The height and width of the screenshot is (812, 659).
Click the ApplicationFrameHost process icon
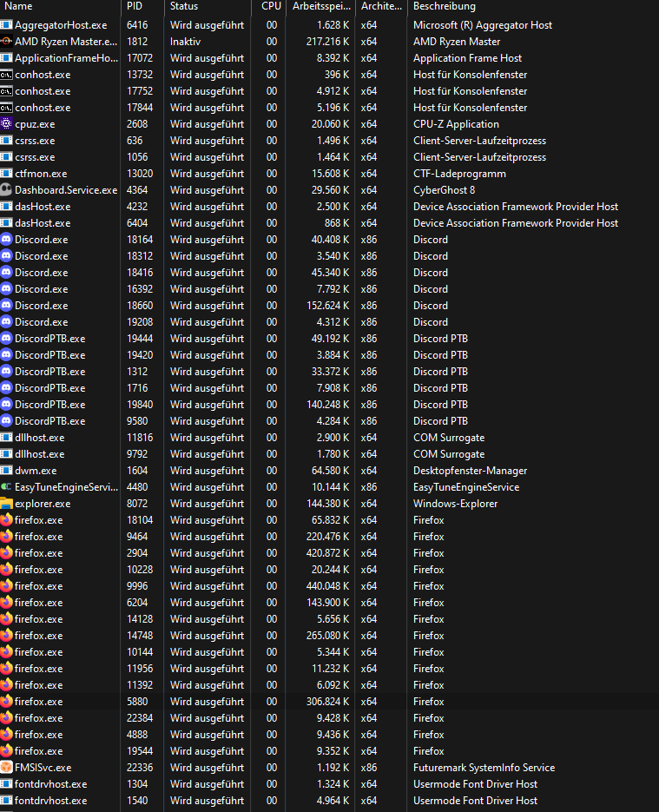coord(6,58)
